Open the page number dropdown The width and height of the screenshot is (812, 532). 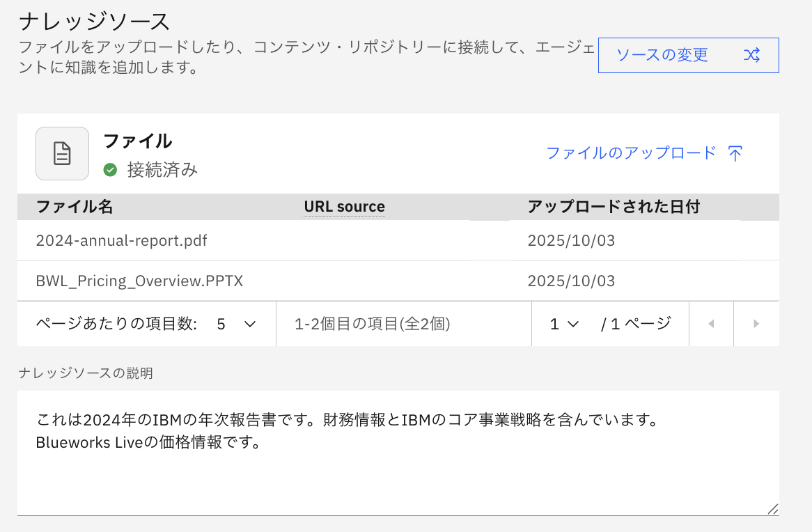point(565,324)
